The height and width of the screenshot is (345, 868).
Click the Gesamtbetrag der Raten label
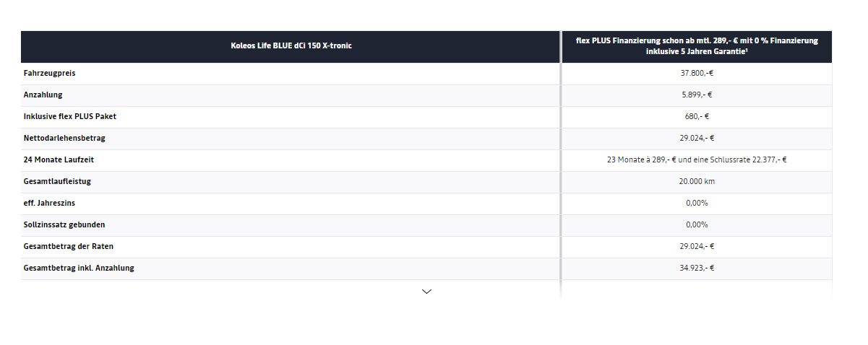[69, 246]
